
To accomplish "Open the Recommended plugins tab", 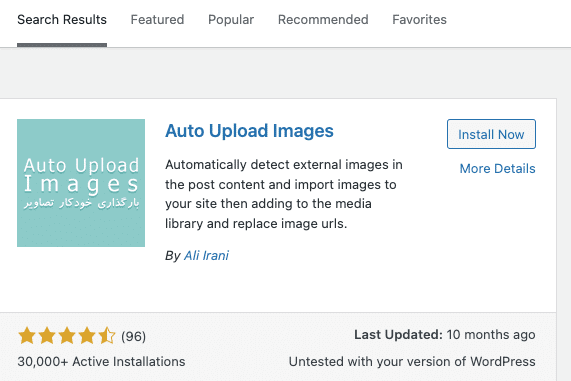I will 323,20.
